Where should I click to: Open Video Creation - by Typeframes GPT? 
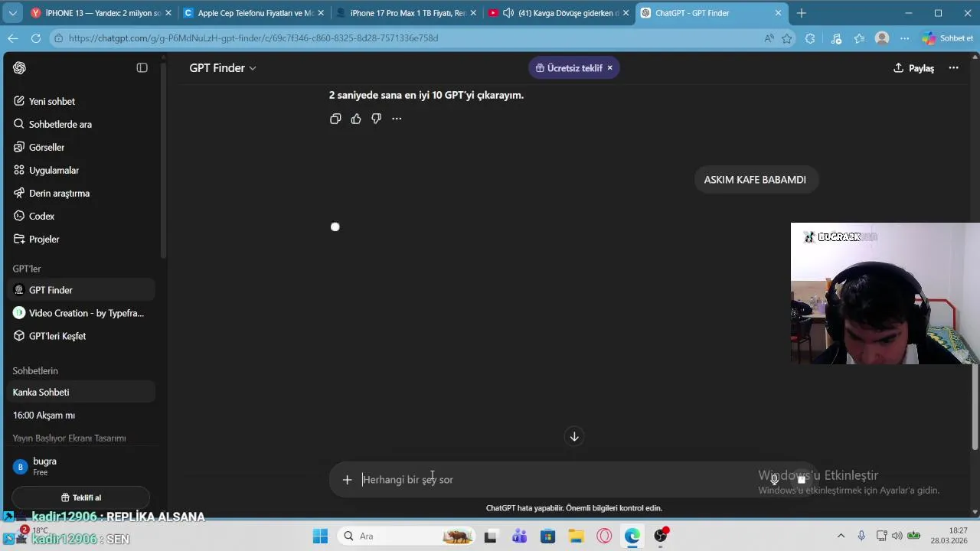[x=80, y=313]
